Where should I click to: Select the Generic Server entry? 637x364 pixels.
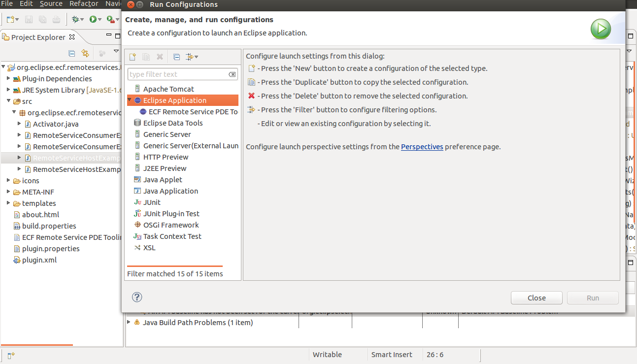[x=167, y=134]
